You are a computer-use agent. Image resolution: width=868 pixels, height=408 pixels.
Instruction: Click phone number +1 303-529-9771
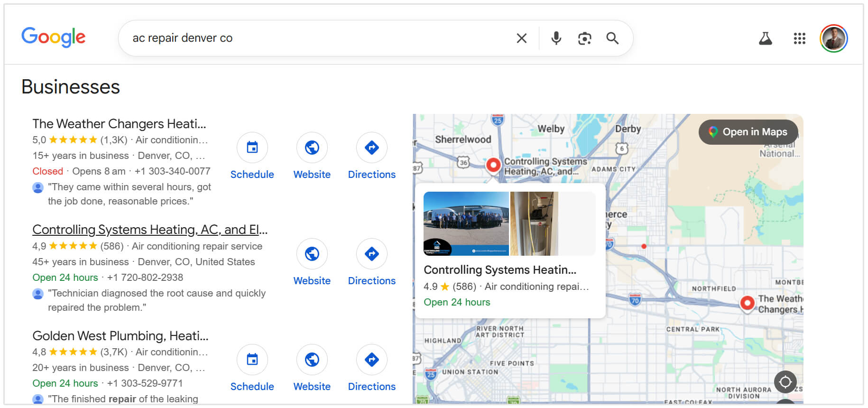click(145, 383)
